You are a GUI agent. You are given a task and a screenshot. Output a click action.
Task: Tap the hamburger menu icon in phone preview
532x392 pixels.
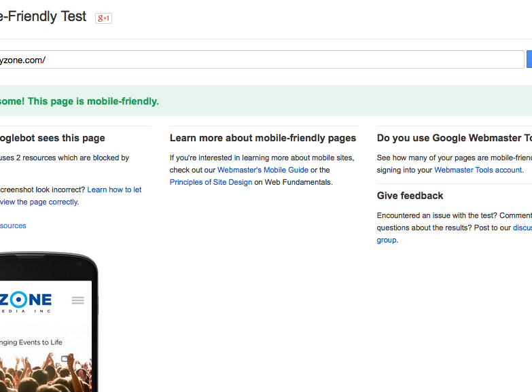pyautogui.click(x=77, y=300)
